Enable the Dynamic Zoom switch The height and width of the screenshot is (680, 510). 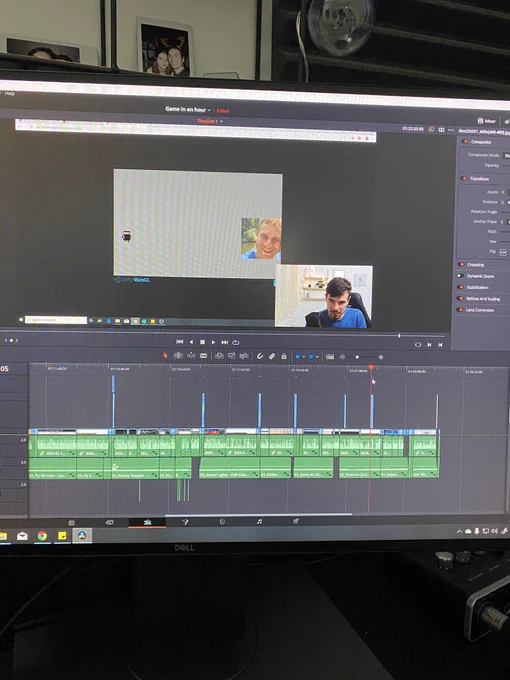460,275
